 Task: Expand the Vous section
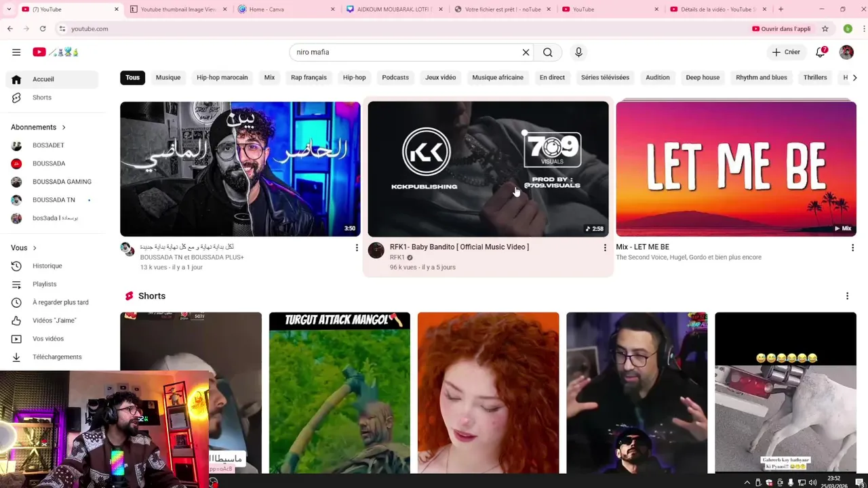coord(24,248)
